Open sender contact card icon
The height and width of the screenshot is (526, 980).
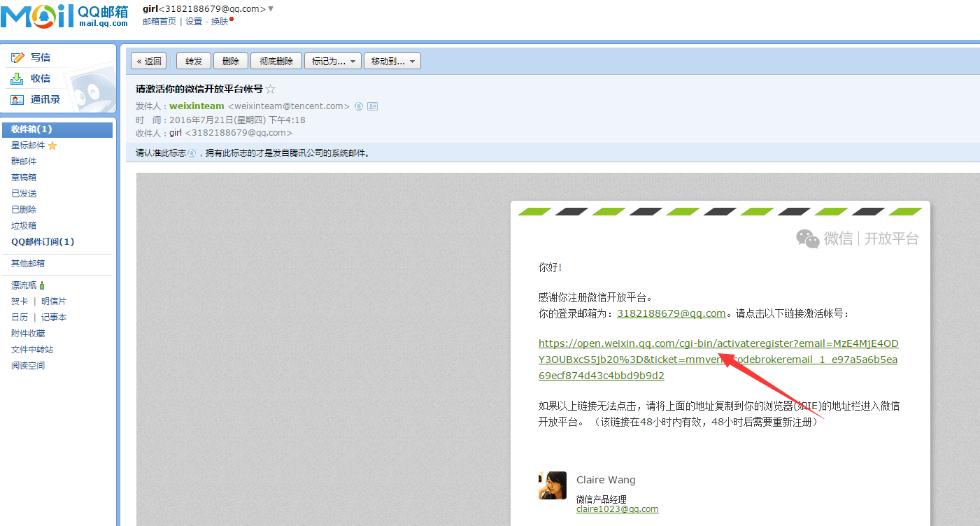click(x=372, y=106)
